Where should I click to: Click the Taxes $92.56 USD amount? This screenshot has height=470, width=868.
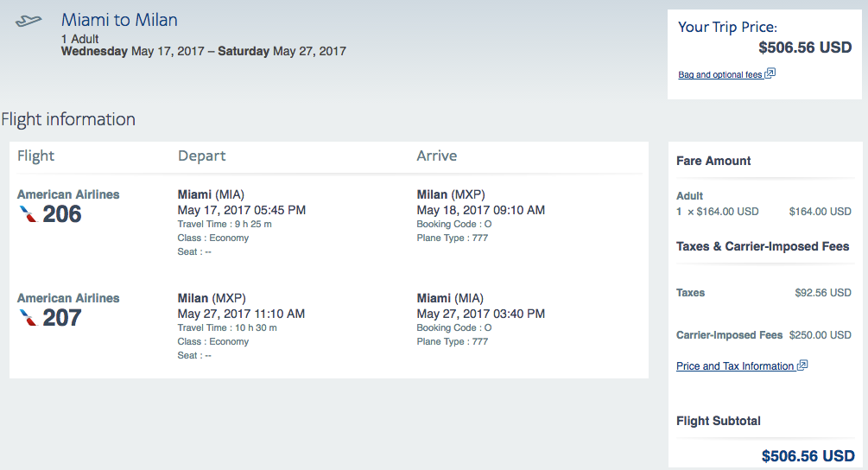click(823, 293)
